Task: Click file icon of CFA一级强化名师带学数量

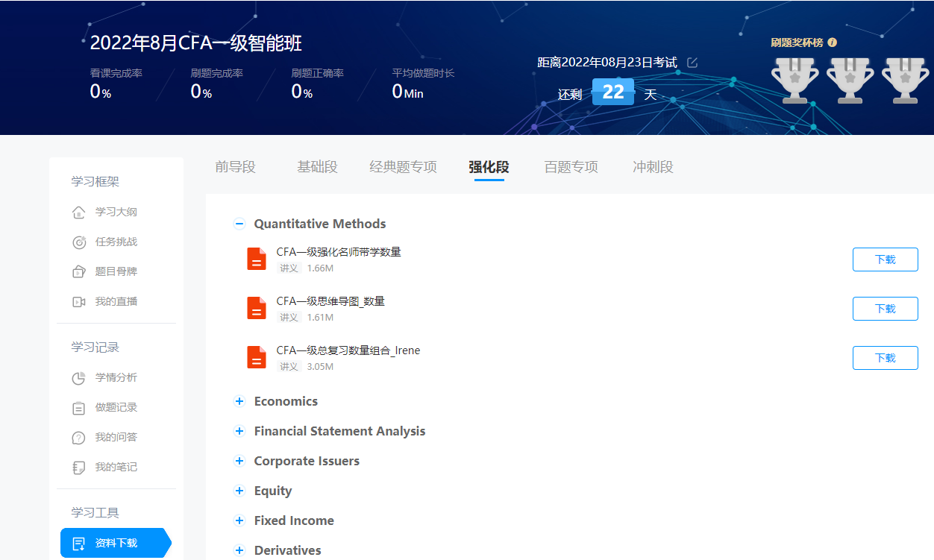Action: (257, 259)
